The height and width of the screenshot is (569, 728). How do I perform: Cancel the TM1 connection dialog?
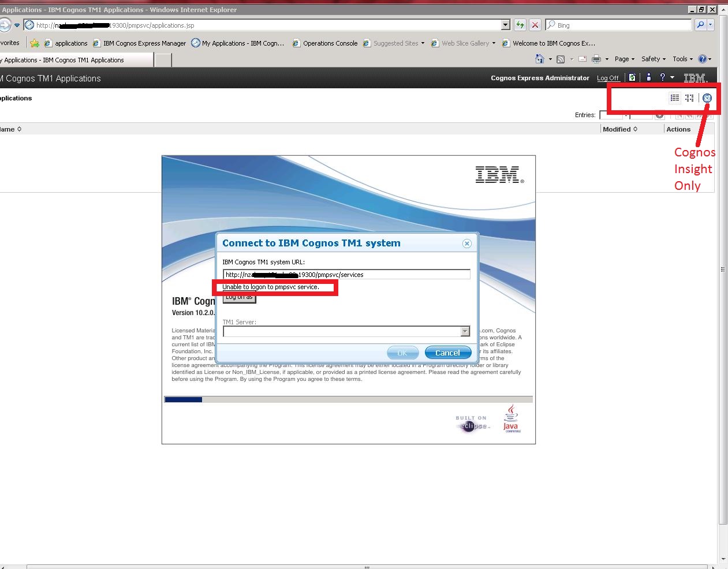[447, 353]
